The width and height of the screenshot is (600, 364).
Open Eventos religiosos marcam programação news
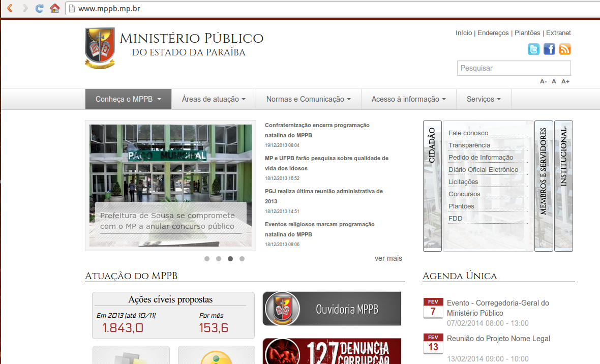[319, 229]
